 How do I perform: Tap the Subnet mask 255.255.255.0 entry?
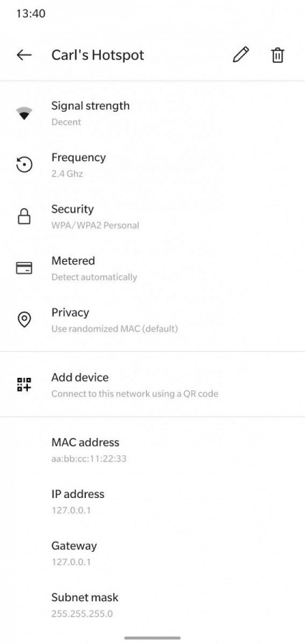coord(152,605)
